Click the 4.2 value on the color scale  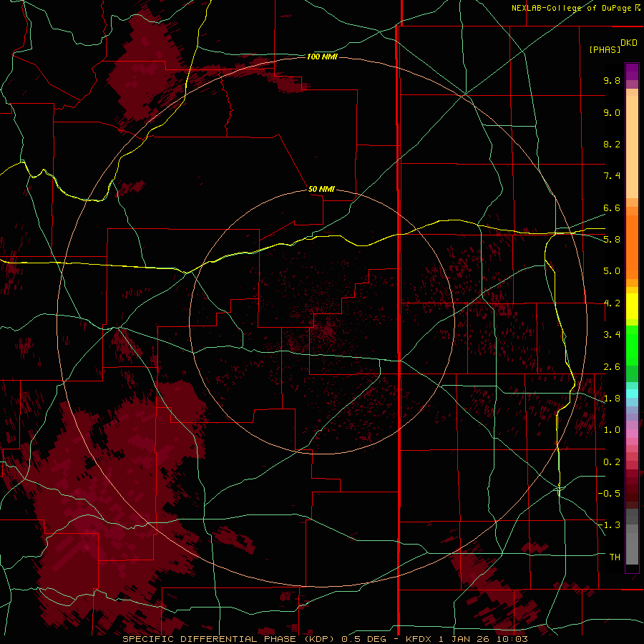pyautogui.click(x=612, y=303)
